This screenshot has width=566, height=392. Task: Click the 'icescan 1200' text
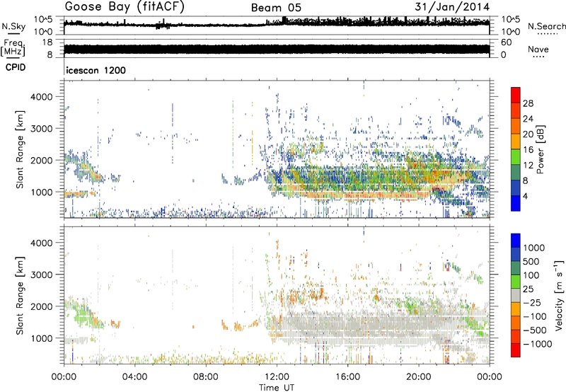96,70
